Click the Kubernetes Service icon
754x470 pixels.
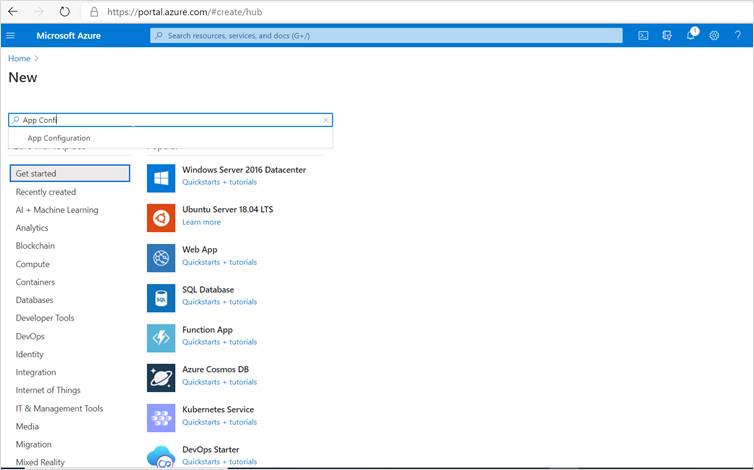(x=161, y=418)
